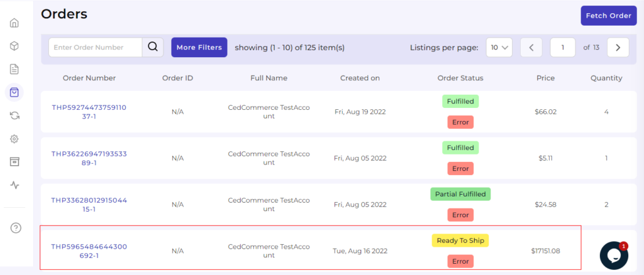Open the Products box icon in sidebar
Image resolution: width=644 pixels, height=275 pixels.
point(14,46)
